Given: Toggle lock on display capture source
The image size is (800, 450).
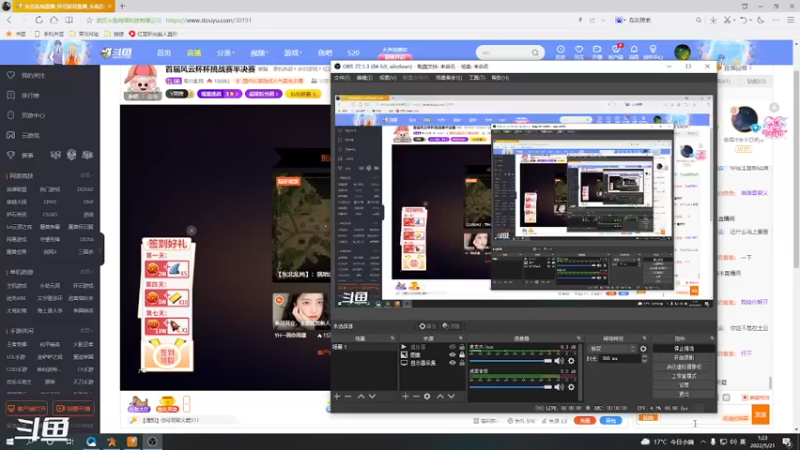Looking at the screenshot, I should click(x=462, y=363).
